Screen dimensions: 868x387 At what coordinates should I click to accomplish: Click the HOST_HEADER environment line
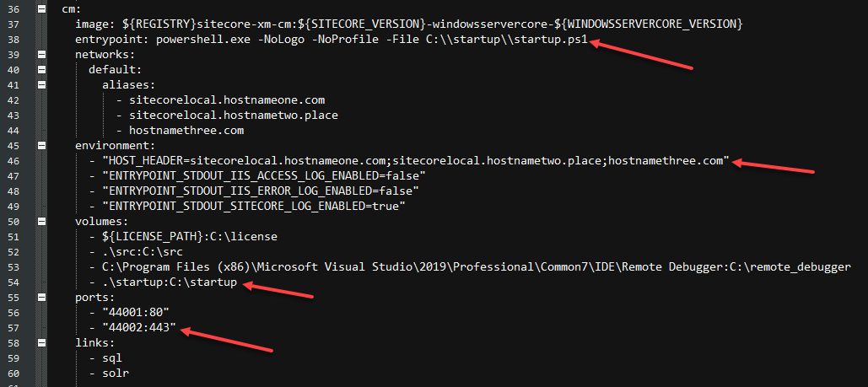tap(409, 161)
